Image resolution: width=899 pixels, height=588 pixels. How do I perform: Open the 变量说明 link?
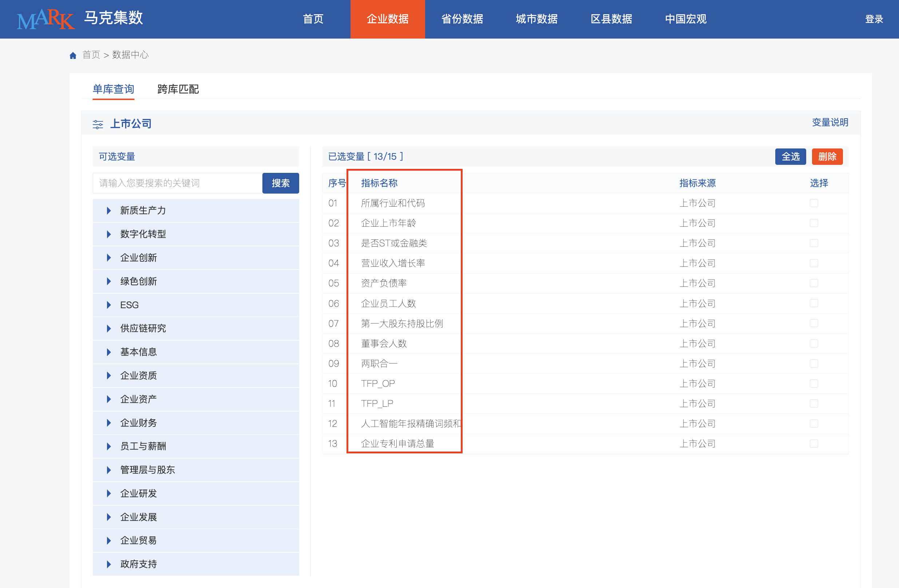coord(829,122)
